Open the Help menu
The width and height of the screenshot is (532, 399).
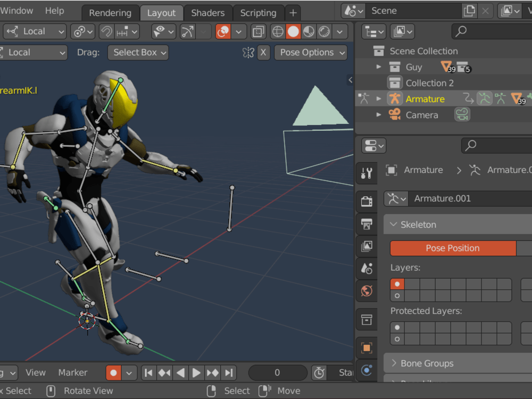[x=55, y=11]
